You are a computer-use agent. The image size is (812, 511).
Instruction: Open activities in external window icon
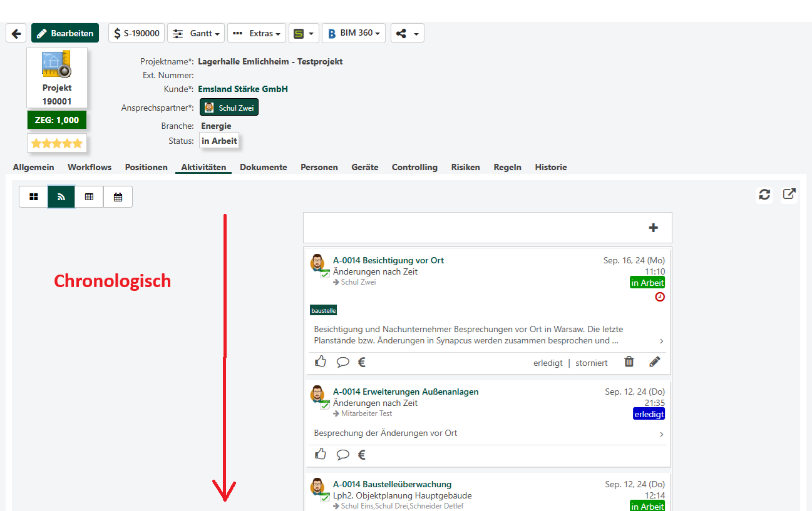pyautogui.click(x=789, y=195)
